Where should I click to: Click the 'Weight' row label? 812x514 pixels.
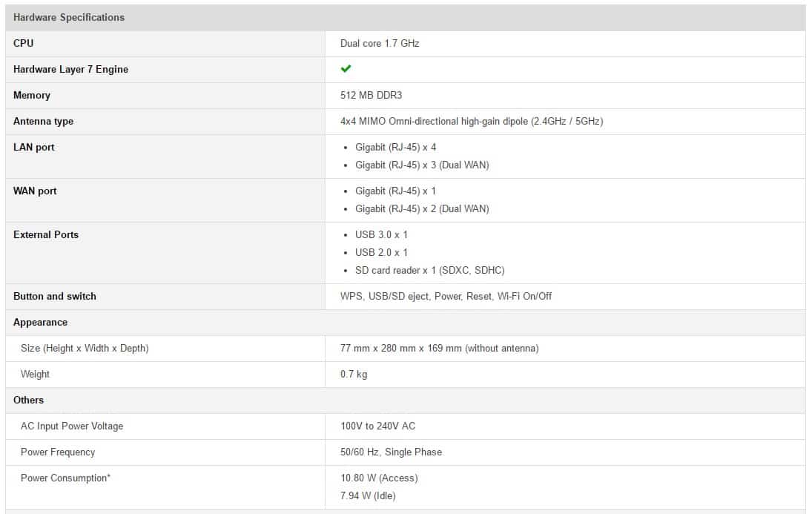click(x=35, y=374)
